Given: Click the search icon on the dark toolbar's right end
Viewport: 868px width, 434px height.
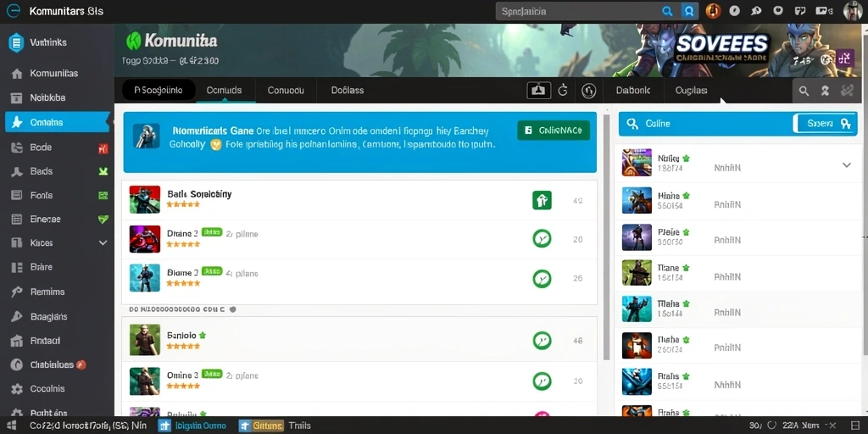Looking at the screenshot, I should pyautogui.click(x=804, y=91).
